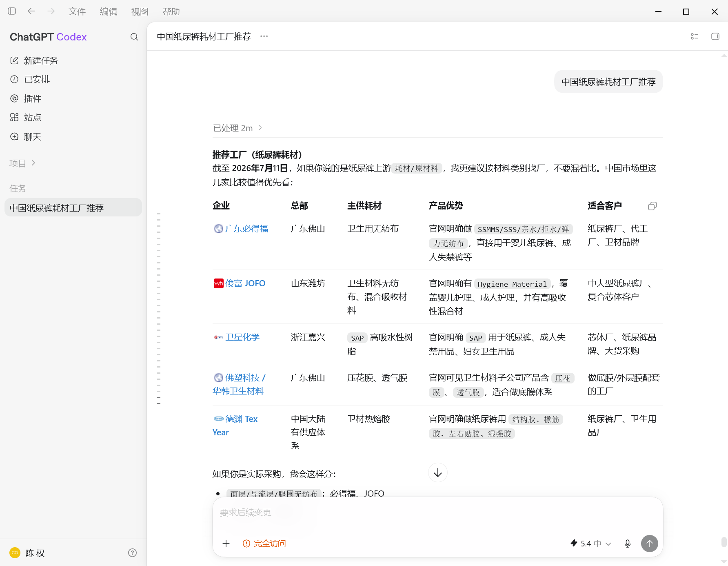Image resolution: width=728 pixels, height=566 pixels.
Task: Open the 视图 menu
Action: [x=140, y=11]
